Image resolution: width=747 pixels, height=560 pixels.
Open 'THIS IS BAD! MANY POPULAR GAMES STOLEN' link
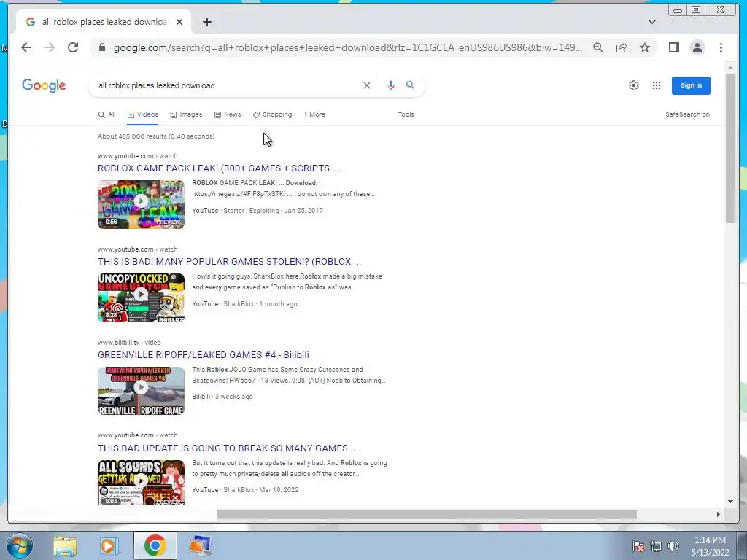click(x=229, y=262)
